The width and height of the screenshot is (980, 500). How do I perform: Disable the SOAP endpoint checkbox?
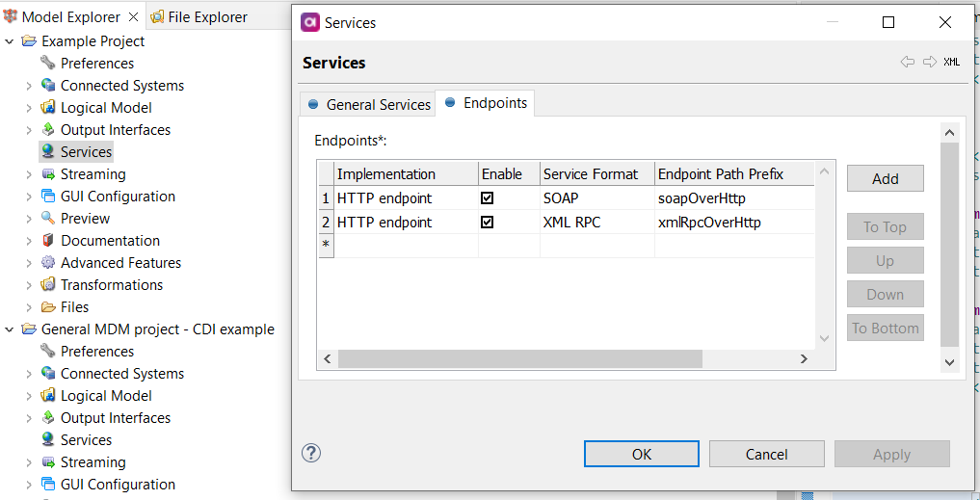coord(488,198)
